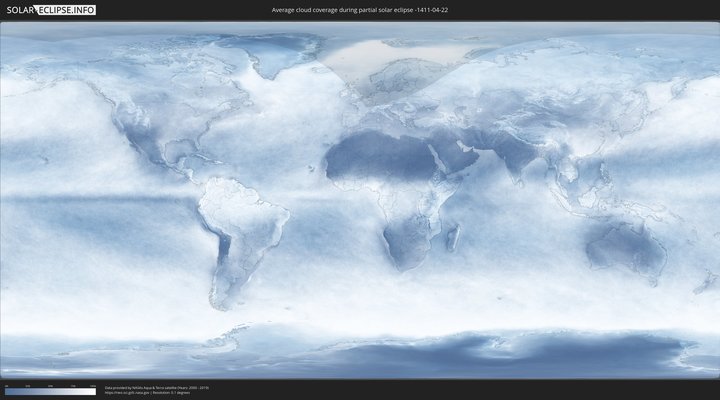The image size is (720, 400).
Task: Click the average cloud coverage title text
Action: pyautogui.click(x=359, y=10)
